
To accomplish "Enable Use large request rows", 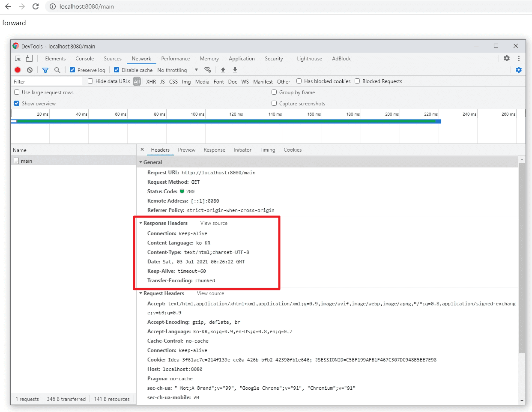I will (17, 92).
